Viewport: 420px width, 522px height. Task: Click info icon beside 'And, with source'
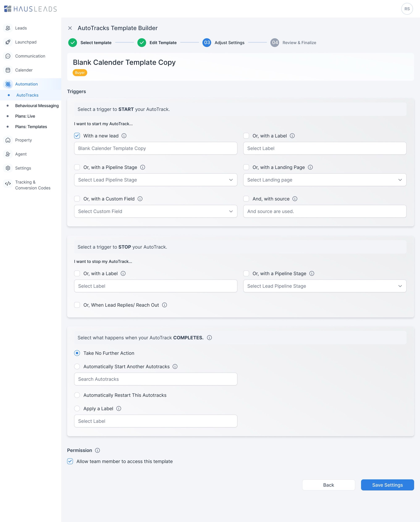pyautogui.click(x=295, y=199)
